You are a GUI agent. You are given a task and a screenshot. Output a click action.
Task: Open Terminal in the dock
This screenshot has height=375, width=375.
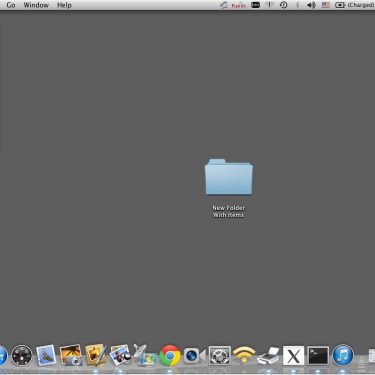318,355
